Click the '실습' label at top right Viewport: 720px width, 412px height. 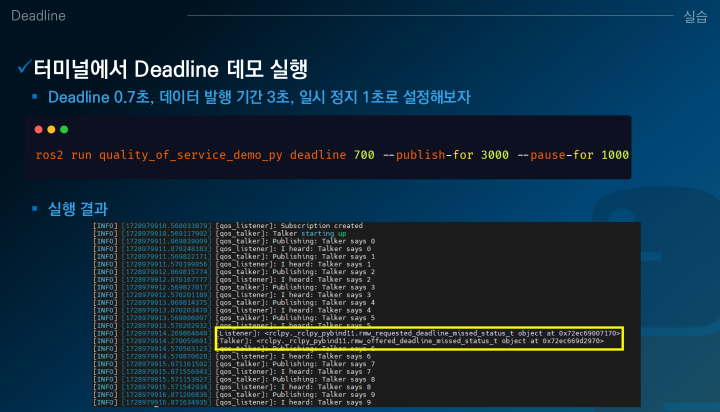(695, 17)
